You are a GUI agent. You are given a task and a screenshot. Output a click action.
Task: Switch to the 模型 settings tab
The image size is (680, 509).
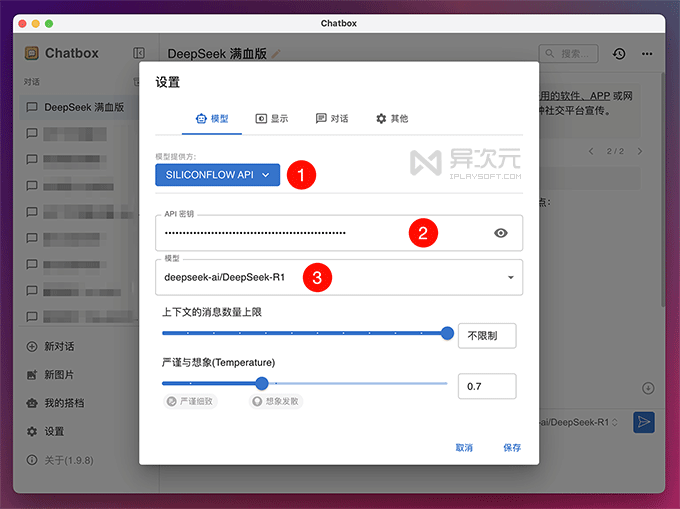212,118
